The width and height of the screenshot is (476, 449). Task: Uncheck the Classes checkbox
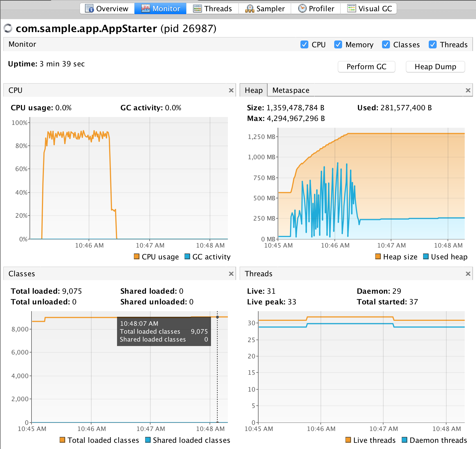(386, 44)
